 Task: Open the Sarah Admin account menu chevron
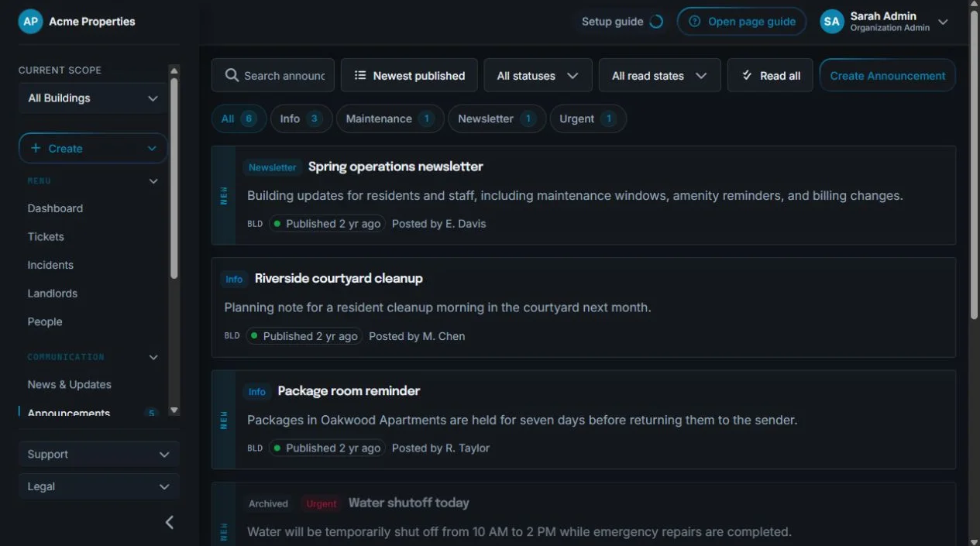click(x=943, y=22)
